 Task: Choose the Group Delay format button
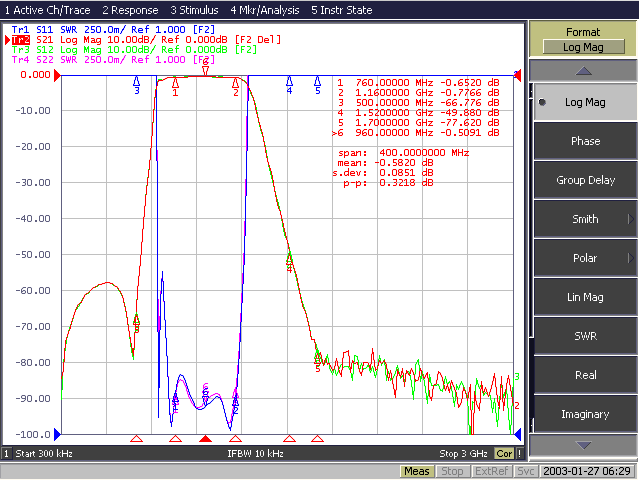click(585, 180)
